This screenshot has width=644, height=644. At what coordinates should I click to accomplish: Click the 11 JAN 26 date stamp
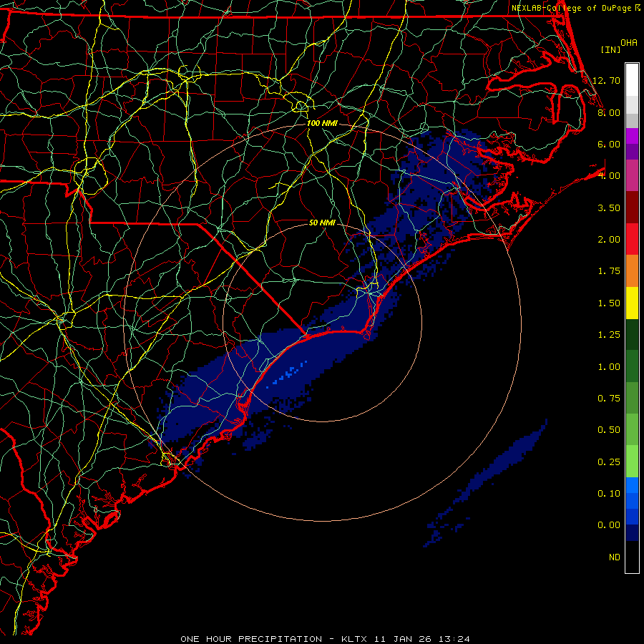pyautogui.click(x=402, y=639)
